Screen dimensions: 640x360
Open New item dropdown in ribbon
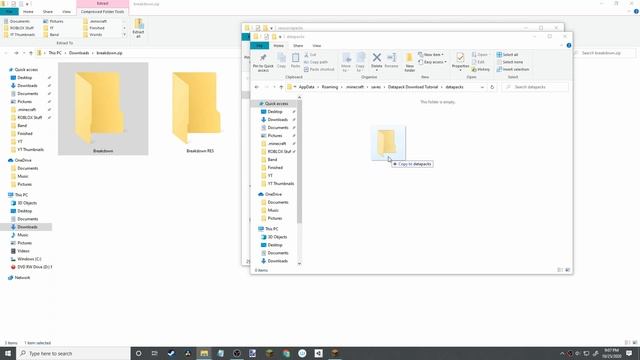tap(431, 55)
